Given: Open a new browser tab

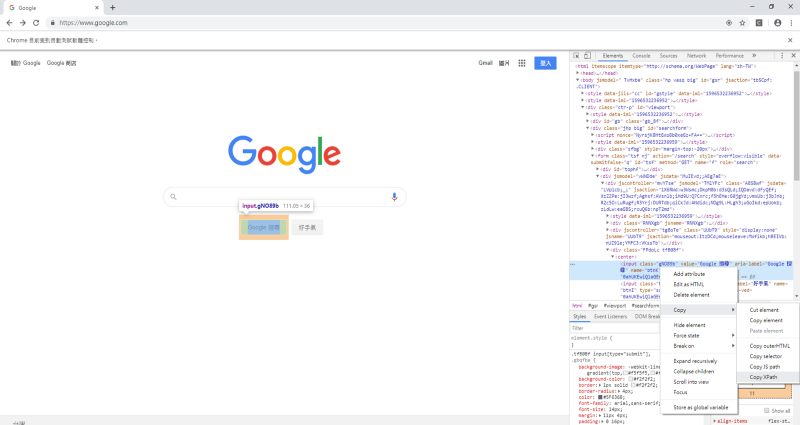Looking at the screenshot, I should pos(112,8).
